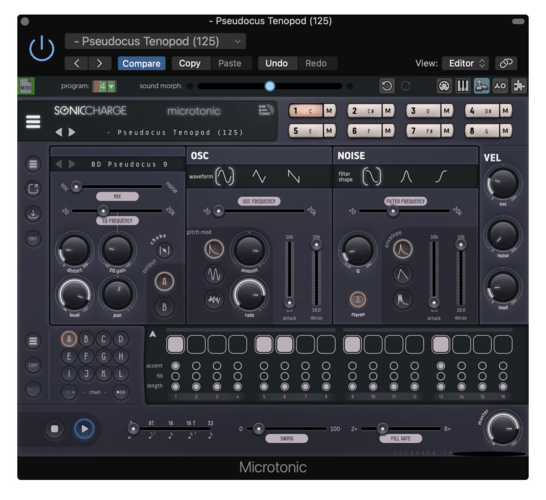
Task: Select the band-pass noise filter shape
Action: coord(406,176)
